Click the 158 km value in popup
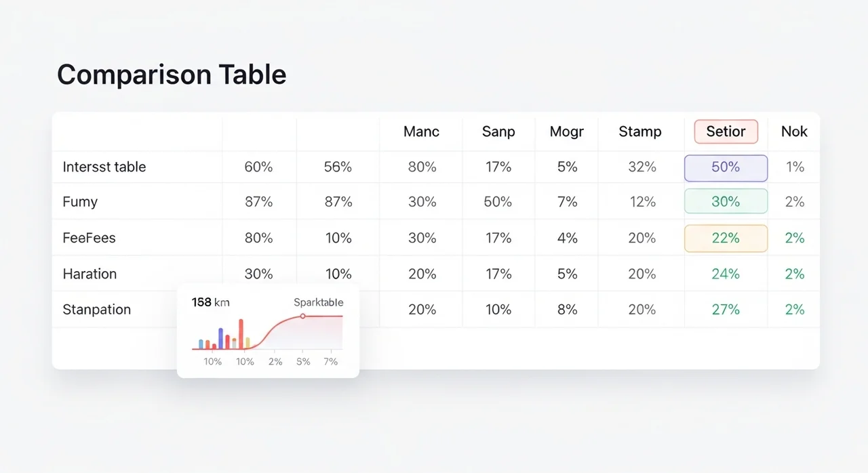This screenshot has height=473, width=868. point(211,302)
